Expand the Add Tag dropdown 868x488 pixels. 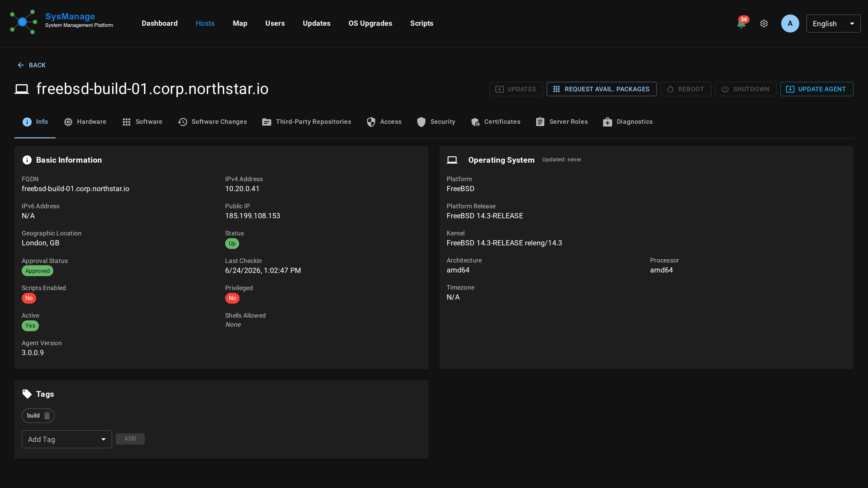pyautogui.click(x=67, y=439)
